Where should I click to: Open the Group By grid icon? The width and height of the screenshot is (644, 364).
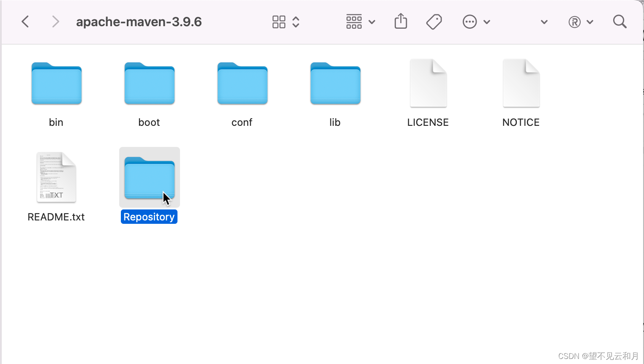click(354, 22)
